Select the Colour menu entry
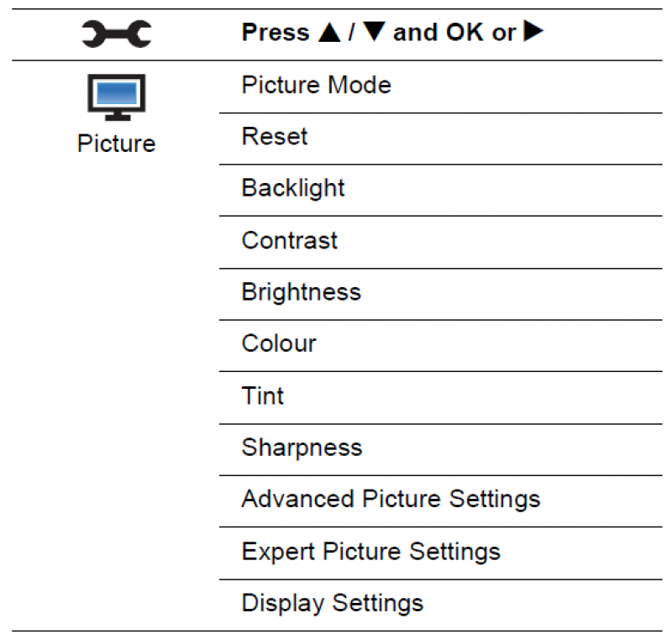Image resolution: width=672 pixels, height=634 pixels. tap(440, 346)
